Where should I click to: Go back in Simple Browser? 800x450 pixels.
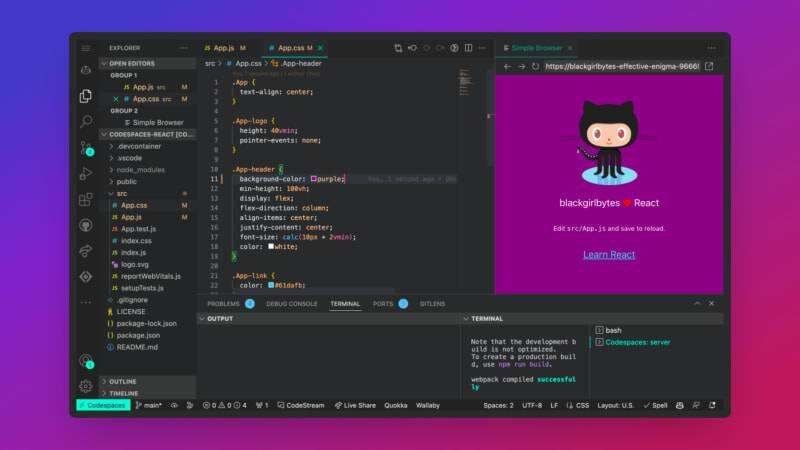coord(507,66)
